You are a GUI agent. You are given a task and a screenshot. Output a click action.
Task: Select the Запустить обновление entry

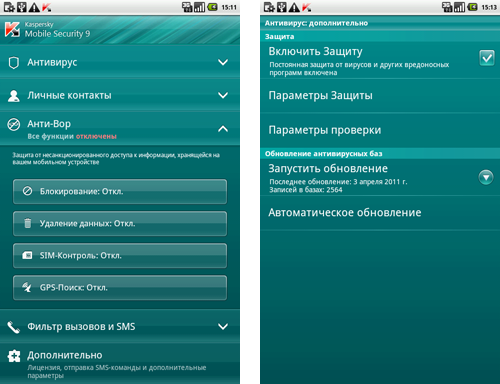pyautogui.click(x=380, y=177)
